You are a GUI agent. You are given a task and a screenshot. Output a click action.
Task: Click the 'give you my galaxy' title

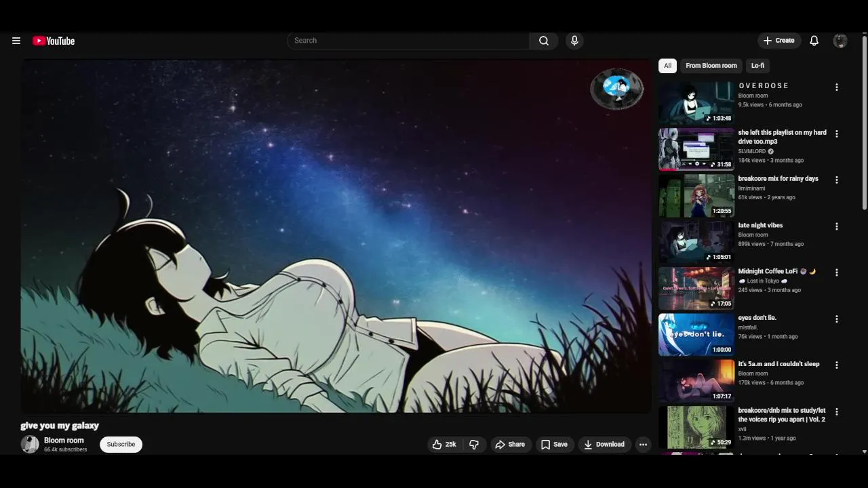click(x=60, y=426)
